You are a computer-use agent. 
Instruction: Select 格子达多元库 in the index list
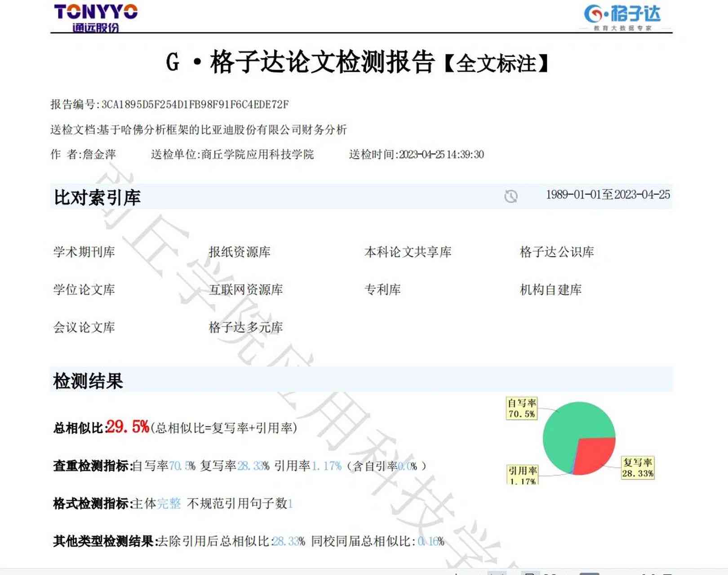pos(246,327)
